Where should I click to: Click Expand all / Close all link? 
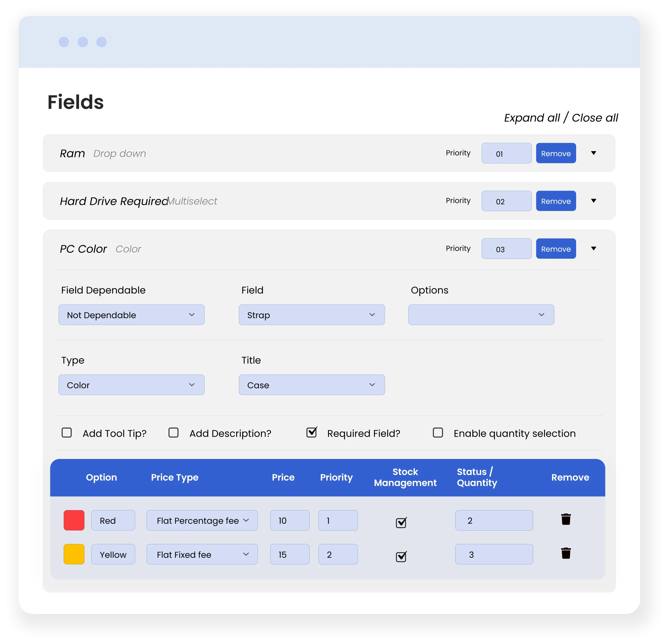561,118
